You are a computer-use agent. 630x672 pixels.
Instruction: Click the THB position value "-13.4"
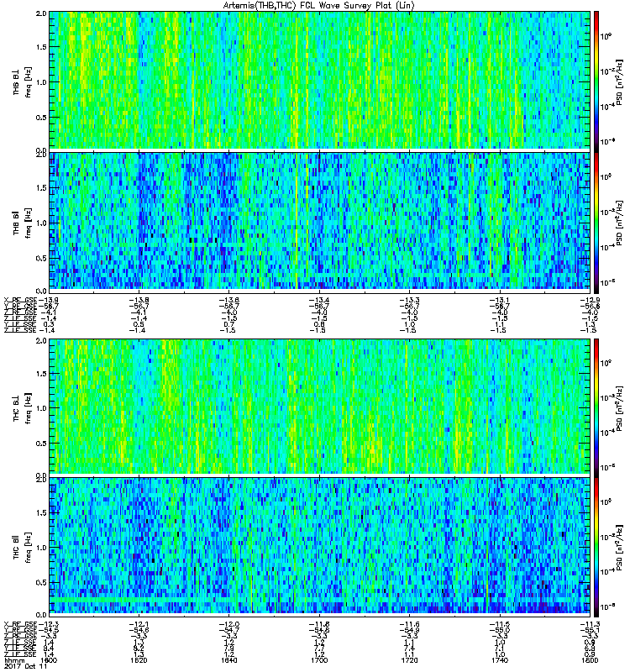[319, 300]
